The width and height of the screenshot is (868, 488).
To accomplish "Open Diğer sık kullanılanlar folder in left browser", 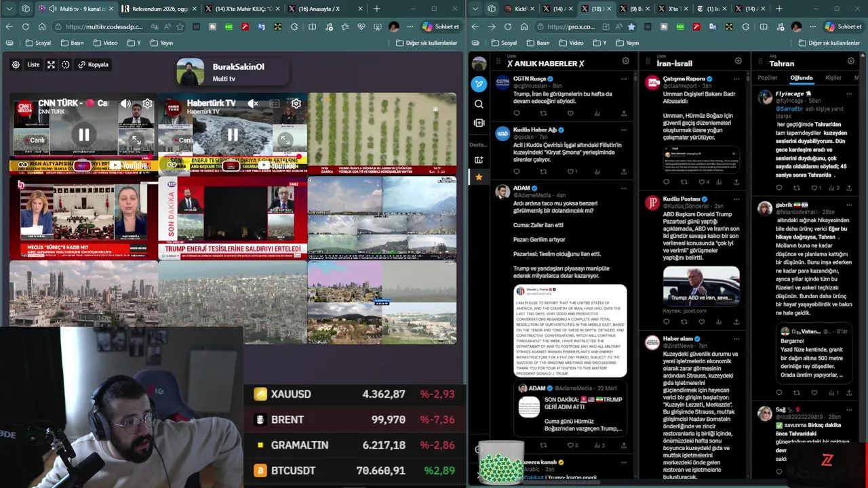I will 427,43.
